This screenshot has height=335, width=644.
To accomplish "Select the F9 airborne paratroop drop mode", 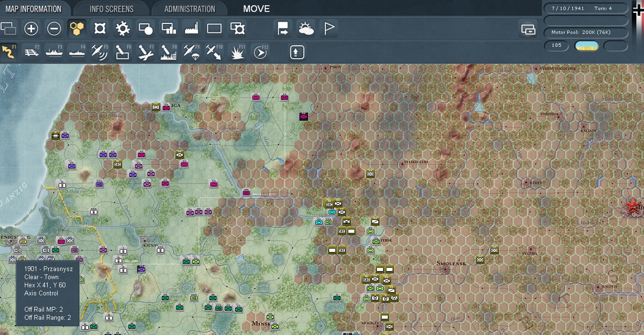I will [191, 52].
